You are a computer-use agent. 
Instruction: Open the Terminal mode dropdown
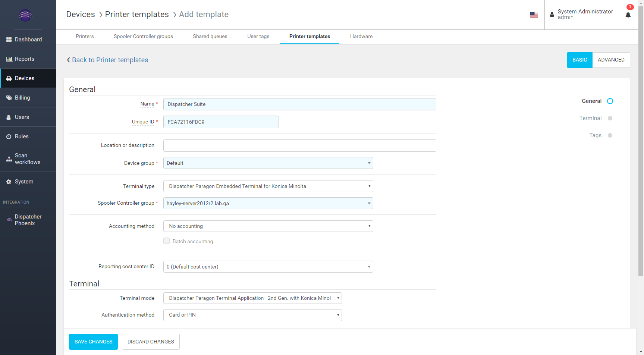(252, 298)
